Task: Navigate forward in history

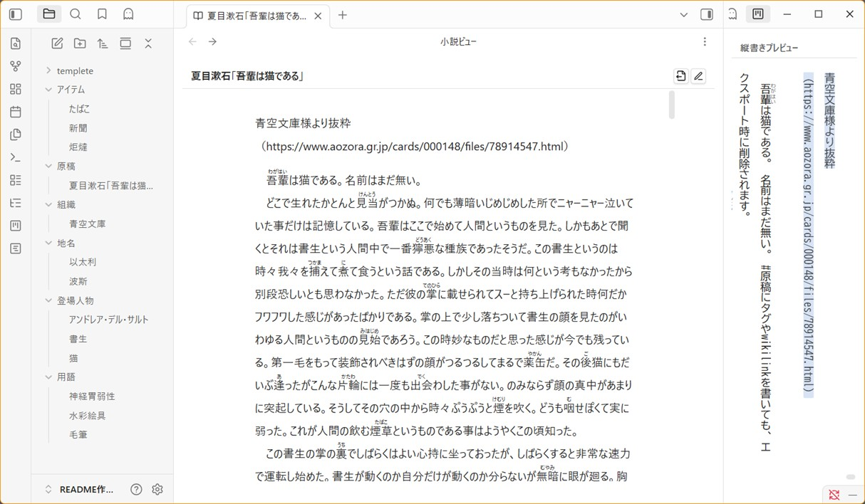Action: pos(212,41)
